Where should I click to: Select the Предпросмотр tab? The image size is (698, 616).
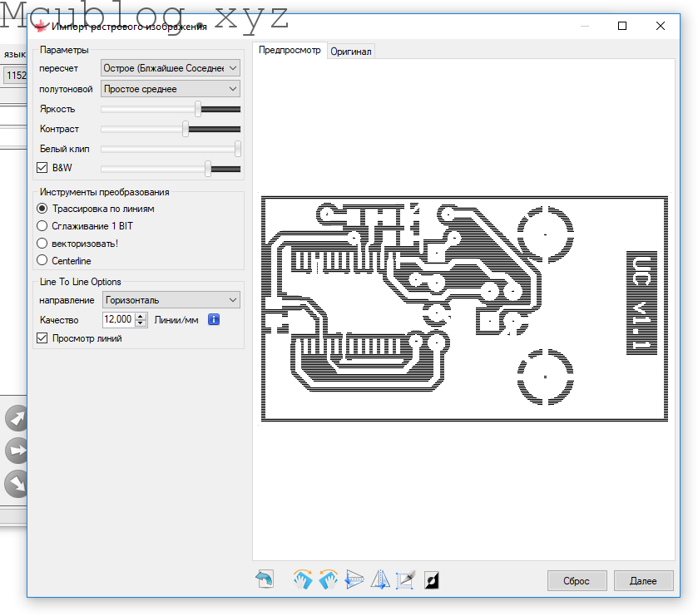pyautogui.click(x=290, y=50)
